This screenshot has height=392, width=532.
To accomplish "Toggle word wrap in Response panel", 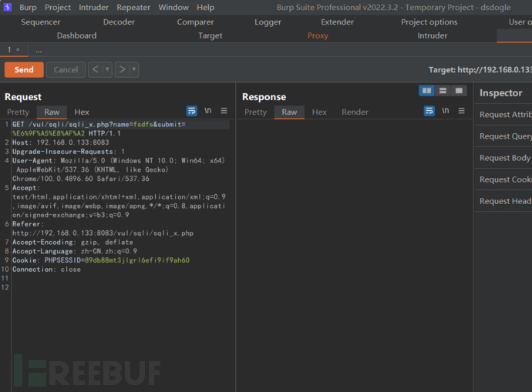I will point(429,111).
